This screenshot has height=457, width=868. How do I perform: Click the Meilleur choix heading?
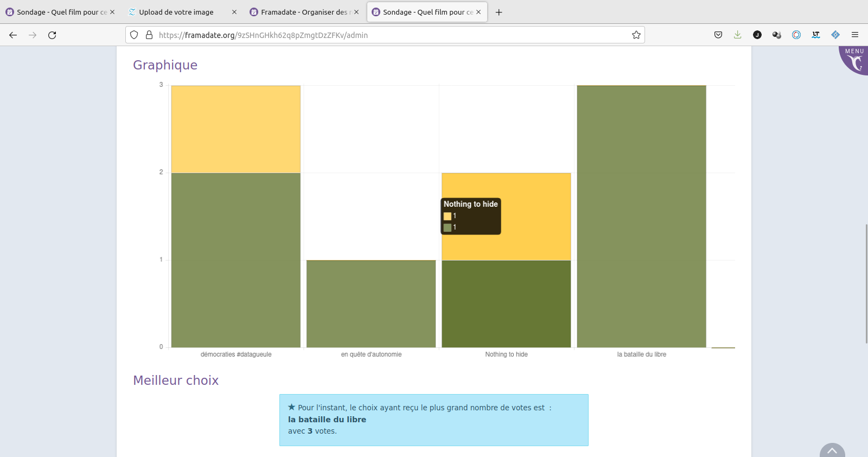[176, 380]
